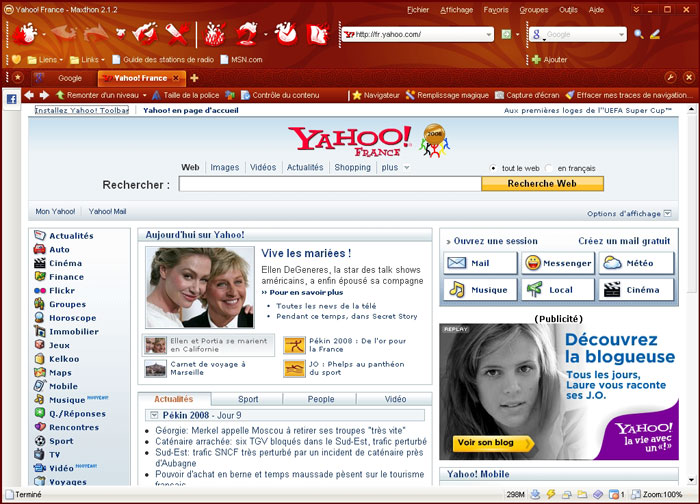This screenshot has height=504, width=700.
Task: Select the 'tout le web' radio button
Action: (x=493, y=168)
